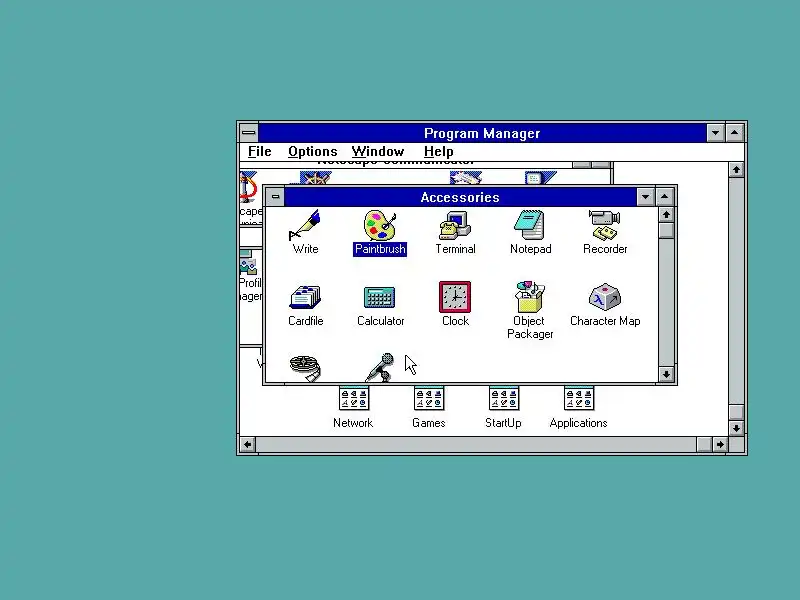Click Program Manager vertical scroll down arrow
This screenshot has width=800, height=600.
point(736,428)
